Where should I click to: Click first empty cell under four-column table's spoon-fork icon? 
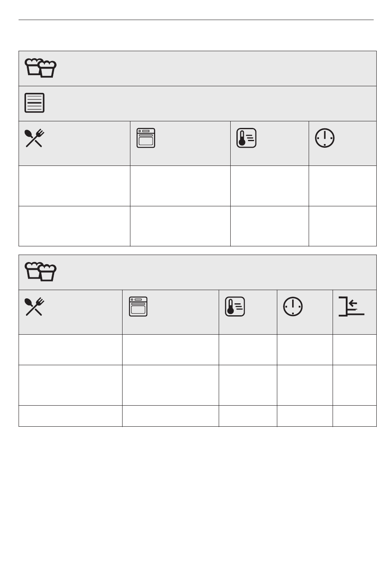[x=74, y=186]
